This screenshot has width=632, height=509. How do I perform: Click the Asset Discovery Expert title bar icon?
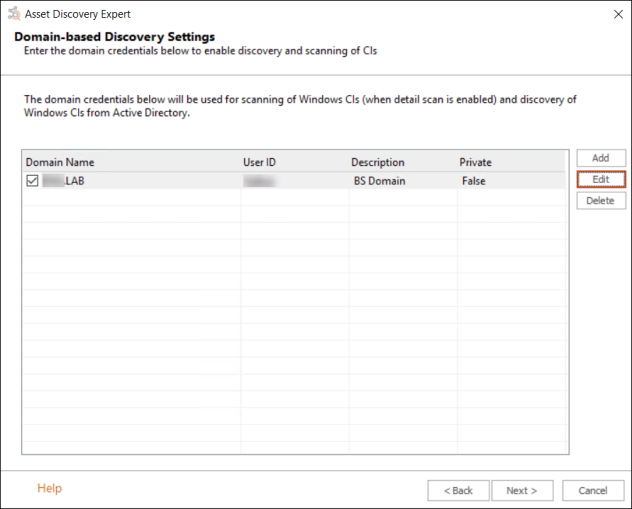13,15
